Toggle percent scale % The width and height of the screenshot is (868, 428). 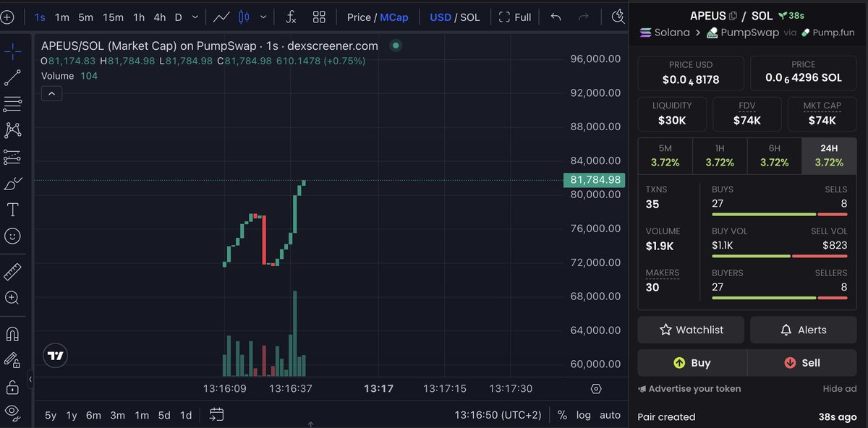pyautogui.click(x=562, y=415)
